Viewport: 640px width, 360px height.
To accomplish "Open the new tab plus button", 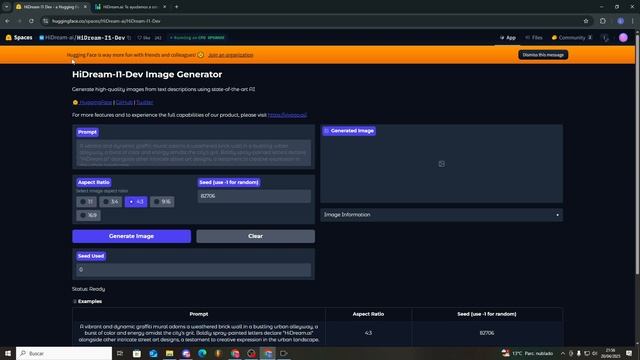I will pos(176,7).
